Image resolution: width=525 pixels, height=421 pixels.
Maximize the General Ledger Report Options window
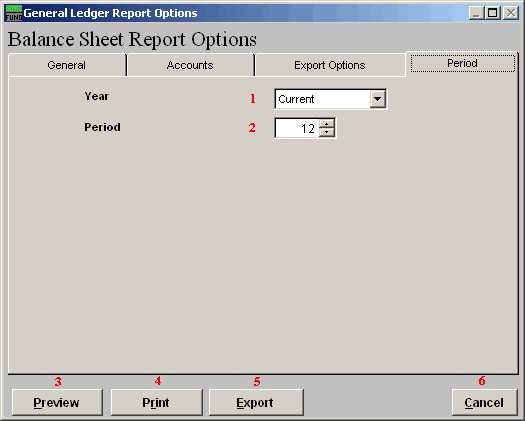[x=493, y=13]
